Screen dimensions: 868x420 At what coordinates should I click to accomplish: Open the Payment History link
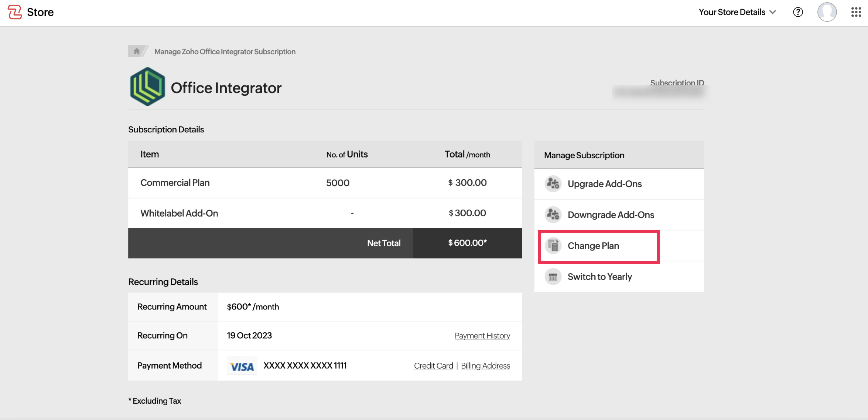pos(482,336)
